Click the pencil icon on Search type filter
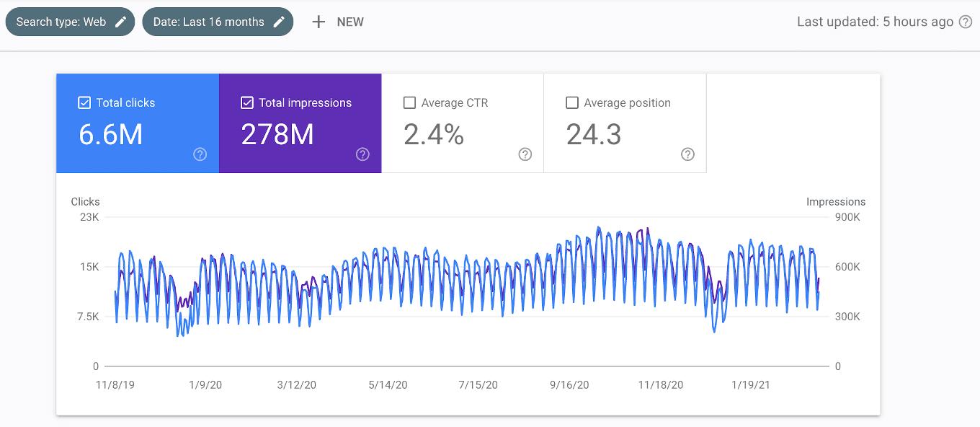Viewport: 980px width, 427px height. pyautogui.click(x=120, y=22)
